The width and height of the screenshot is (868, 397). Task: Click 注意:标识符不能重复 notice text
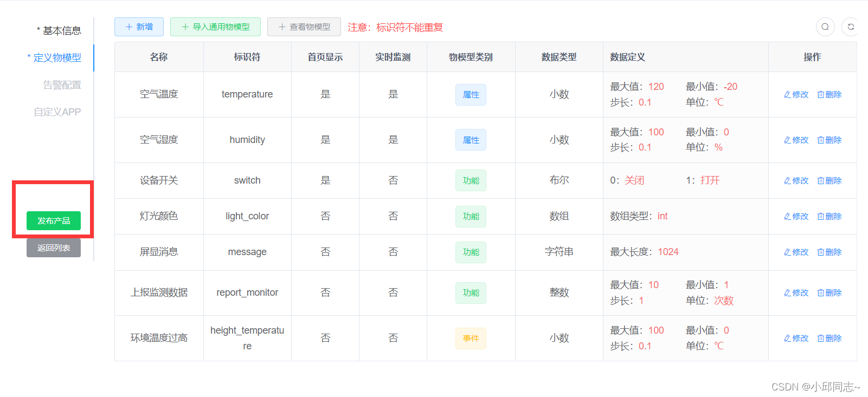point(395,27)
